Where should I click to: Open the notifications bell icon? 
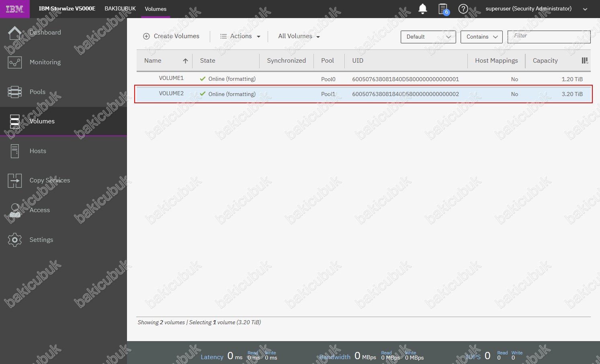click(x=422, y=9)
